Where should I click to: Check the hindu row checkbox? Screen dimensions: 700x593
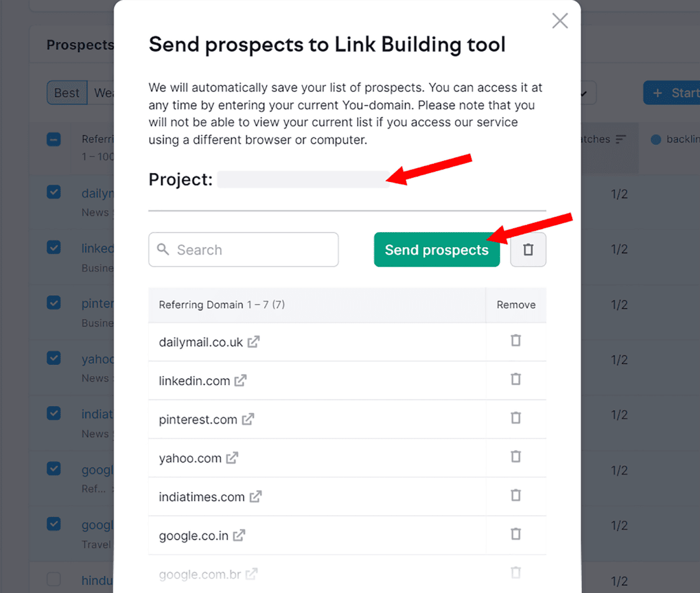tap(54, 579)
